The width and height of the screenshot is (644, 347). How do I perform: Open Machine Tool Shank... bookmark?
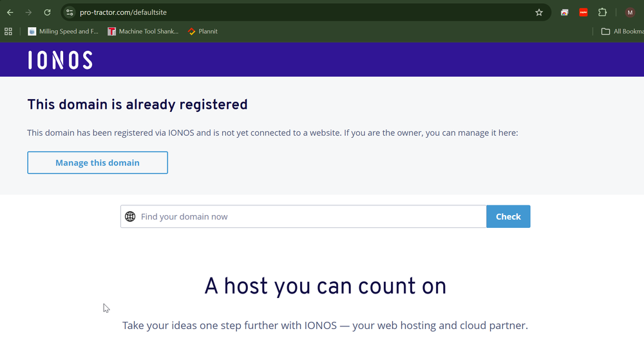coord(143,31)
